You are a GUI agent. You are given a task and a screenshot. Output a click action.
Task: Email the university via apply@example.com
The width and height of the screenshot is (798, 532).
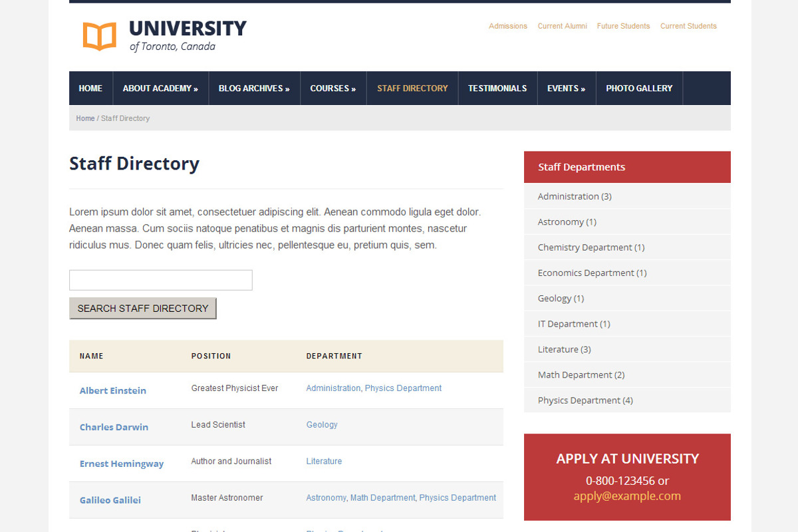click(627, 495)
